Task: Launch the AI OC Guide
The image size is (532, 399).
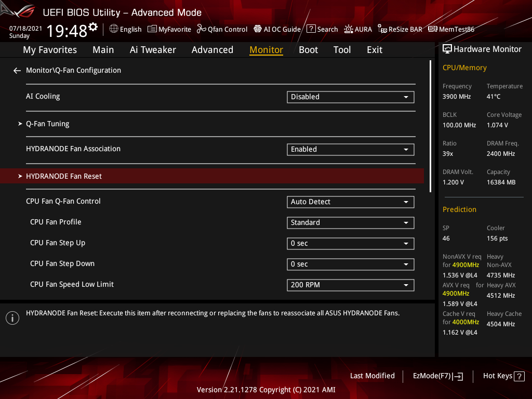Action: click(x=277, y=29)
